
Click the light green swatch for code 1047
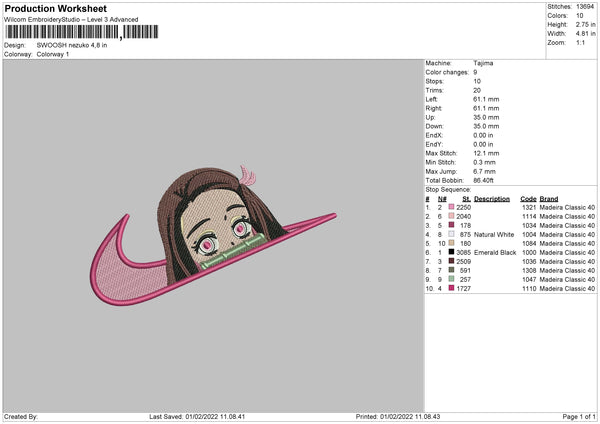(x=451, y=279)
